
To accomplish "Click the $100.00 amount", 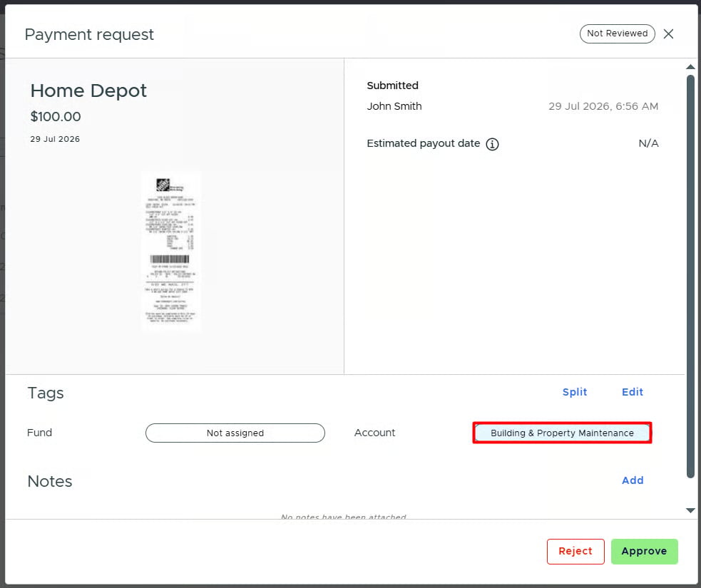I will [x=56, y=117].
